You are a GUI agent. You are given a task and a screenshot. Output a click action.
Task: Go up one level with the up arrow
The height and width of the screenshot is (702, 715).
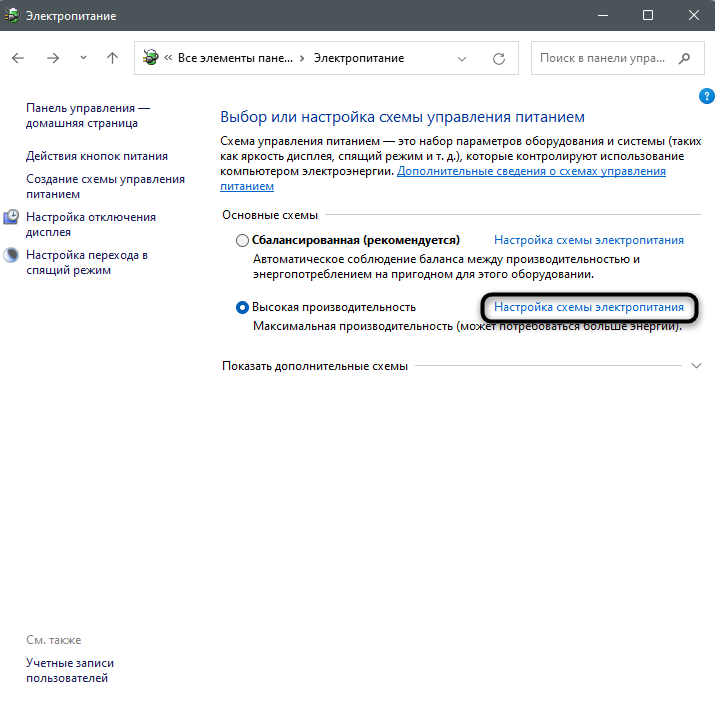pyautogui.click(x=112, y=58)
